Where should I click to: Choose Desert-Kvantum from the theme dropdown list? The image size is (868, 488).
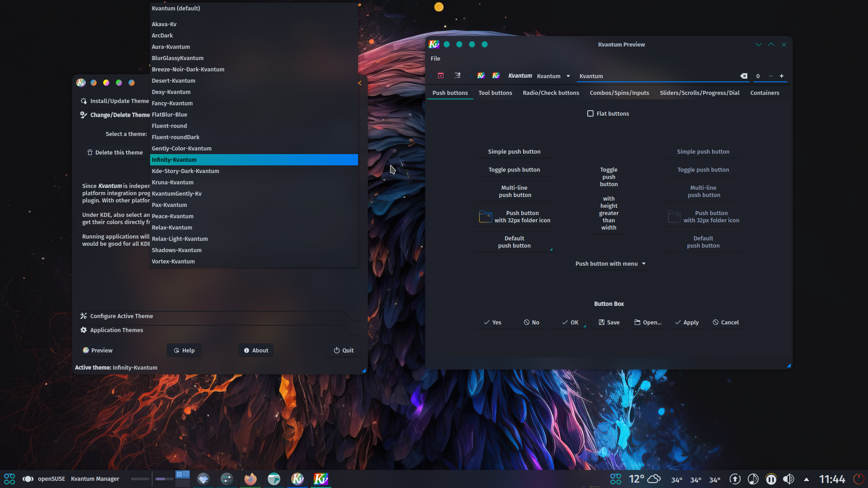pos(254,80)
